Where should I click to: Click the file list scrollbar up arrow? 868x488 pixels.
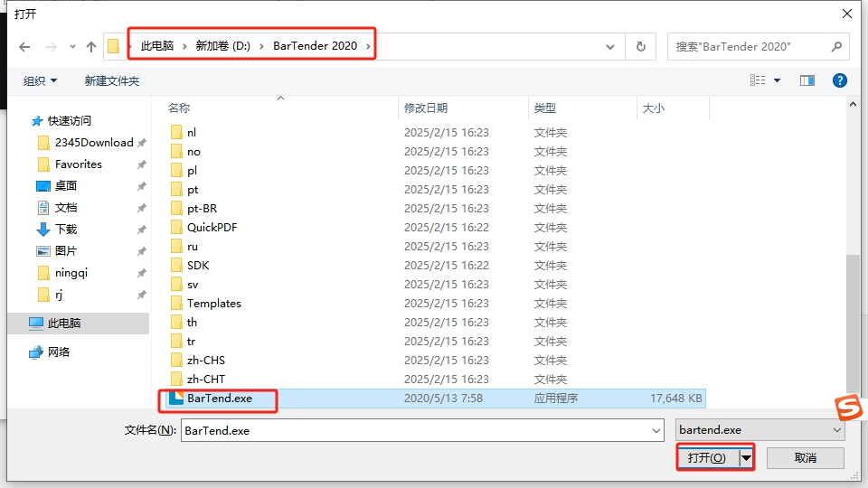(x=853, y=104)
